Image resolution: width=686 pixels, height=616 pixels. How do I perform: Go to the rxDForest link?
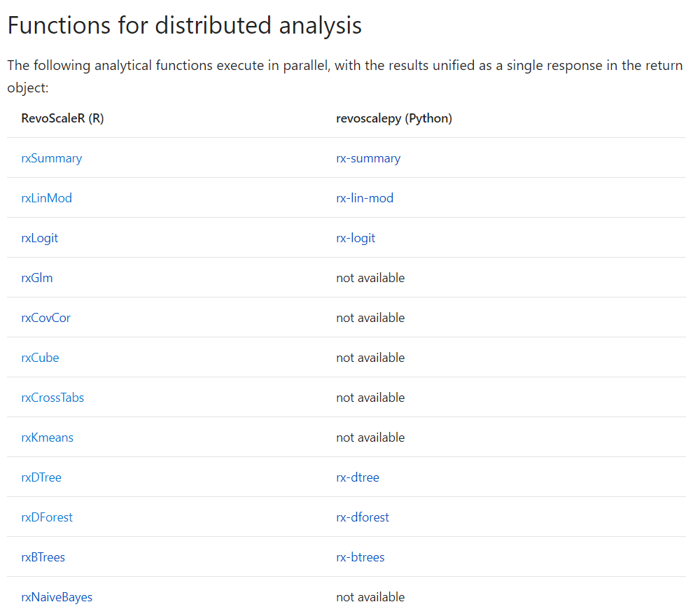pyautogui.click(x=47, y=517)
